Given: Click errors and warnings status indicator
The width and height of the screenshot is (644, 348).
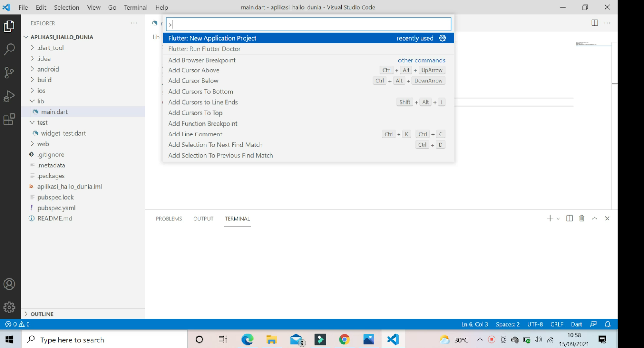Looking at the screenshot, I should point(17,324).
